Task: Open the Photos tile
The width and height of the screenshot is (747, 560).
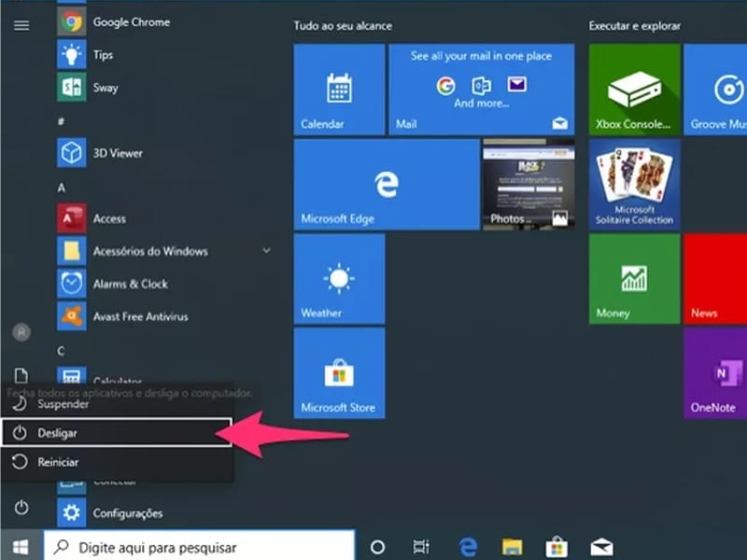Action: pyautogui.click(x=529, y=184)
